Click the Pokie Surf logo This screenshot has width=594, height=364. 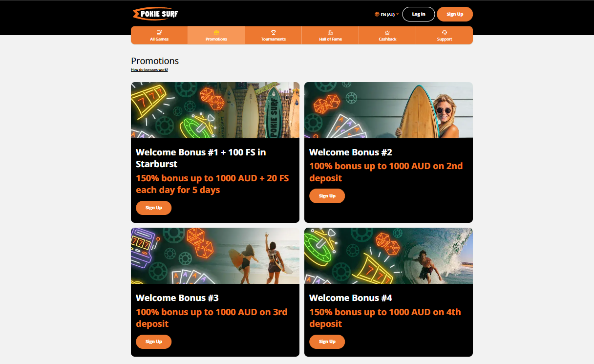(x=155, y=14)
